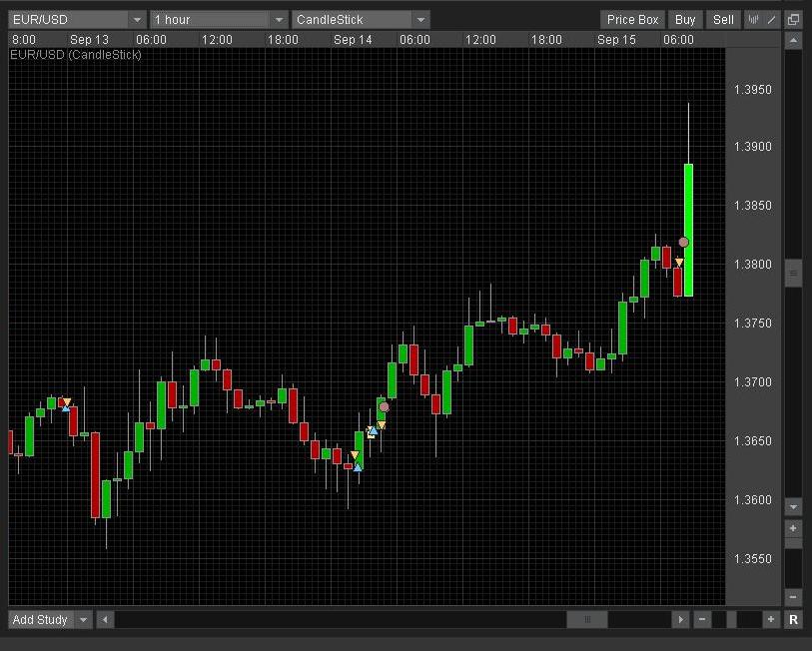This screenshot has width=812, height=651.
Task: Open the 1 hour timeframe dropdown
Action: 279,20
